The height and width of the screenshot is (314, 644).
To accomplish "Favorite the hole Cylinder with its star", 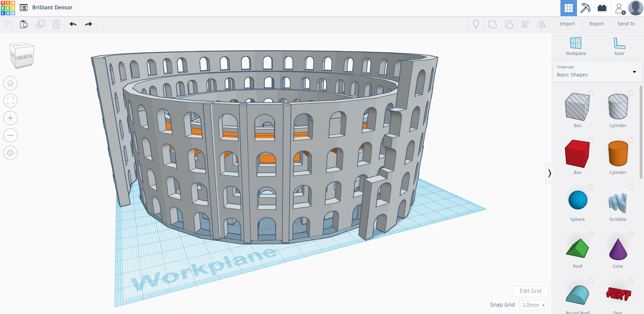I will point(631,93).
